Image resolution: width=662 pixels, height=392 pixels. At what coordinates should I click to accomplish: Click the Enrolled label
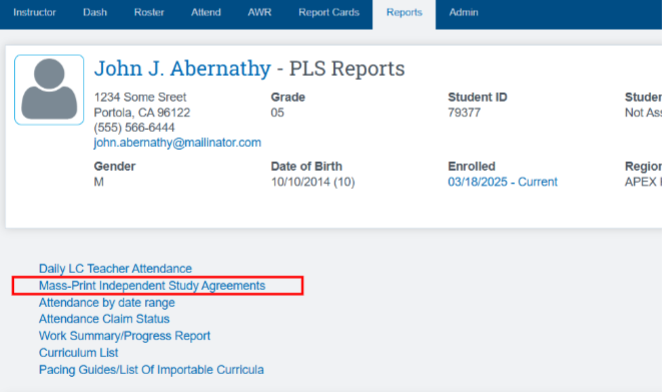pos(472,166)
